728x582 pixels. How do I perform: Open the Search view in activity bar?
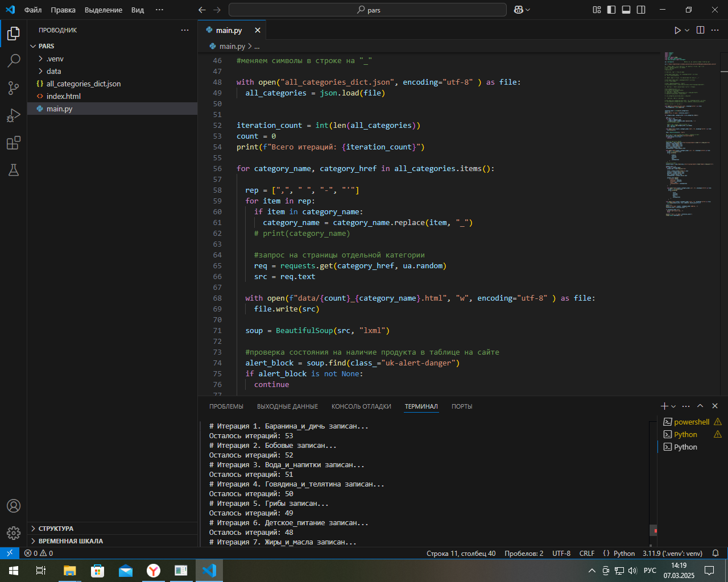(14, 61)
